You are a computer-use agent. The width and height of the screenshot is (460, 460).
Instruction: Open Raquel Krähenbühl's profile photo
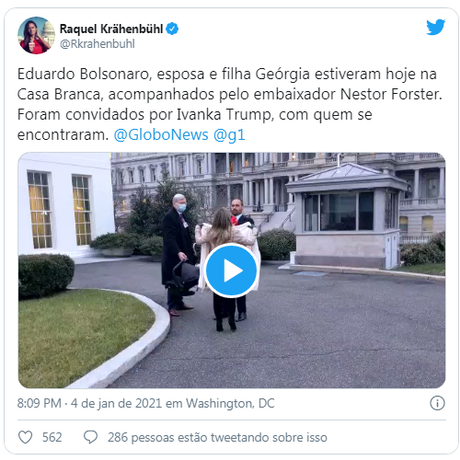click(x=36, y=35)
